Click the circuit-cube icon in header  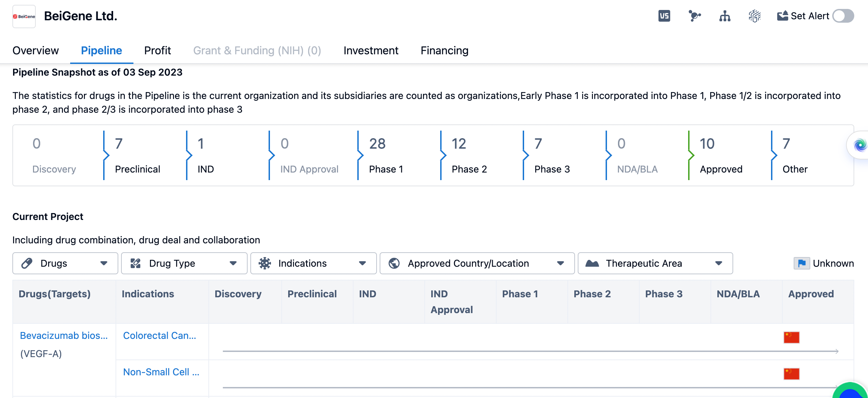[x=755, y=16]
